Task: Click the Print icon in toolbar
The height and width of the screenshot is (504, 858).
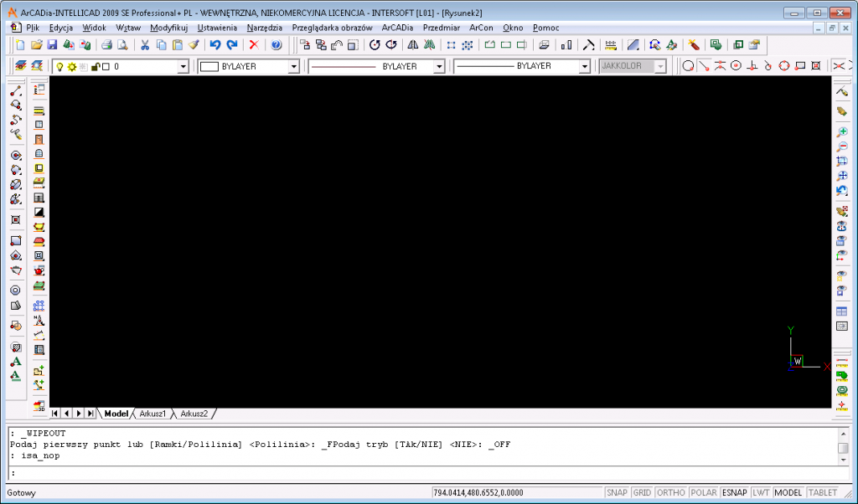Action: (x=106, y=44)
